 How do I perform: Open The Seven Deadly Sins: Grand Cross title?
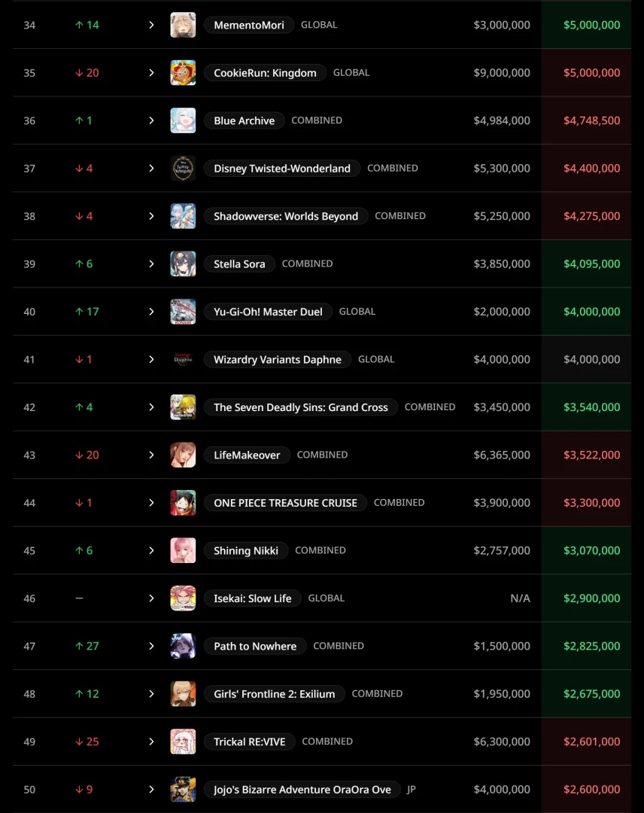tap(300, 407)
